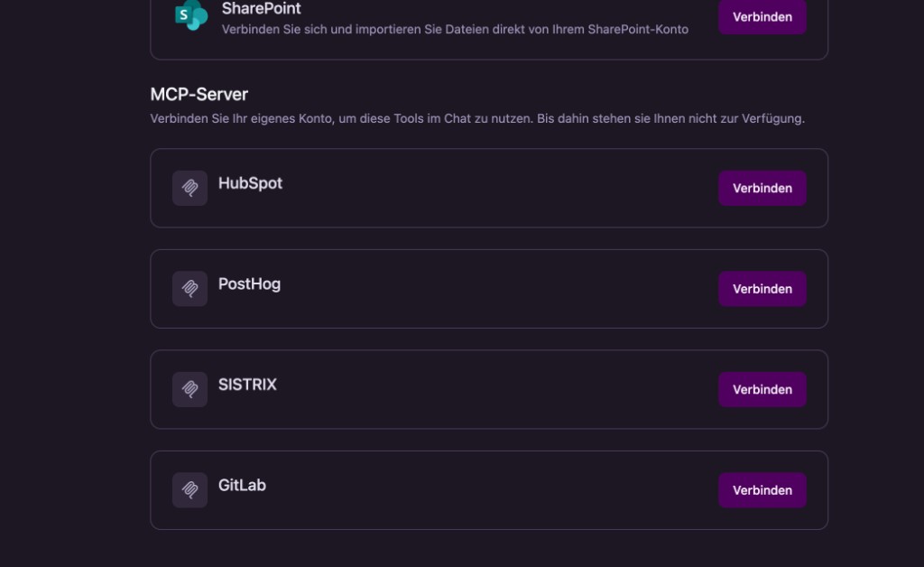Click the empty middle of the HubSpot card
Screen dimensions: 924x567
pos(489,188)
